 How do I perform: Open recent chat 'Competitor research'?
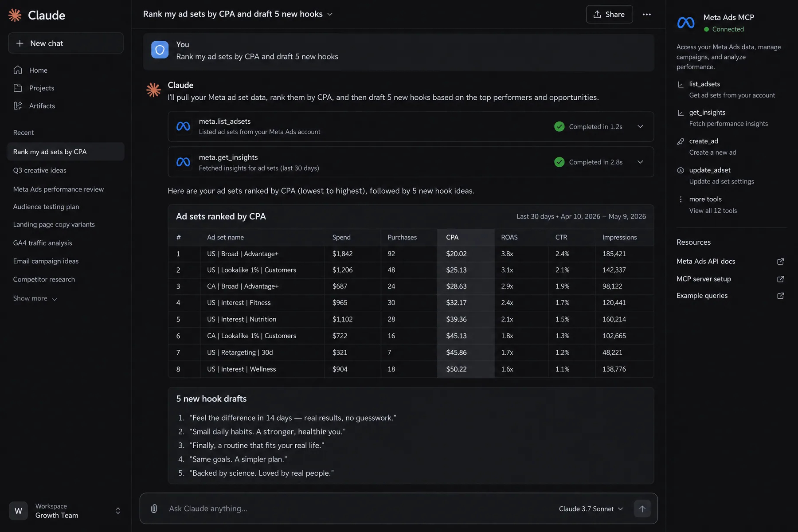tap(44, 279)
